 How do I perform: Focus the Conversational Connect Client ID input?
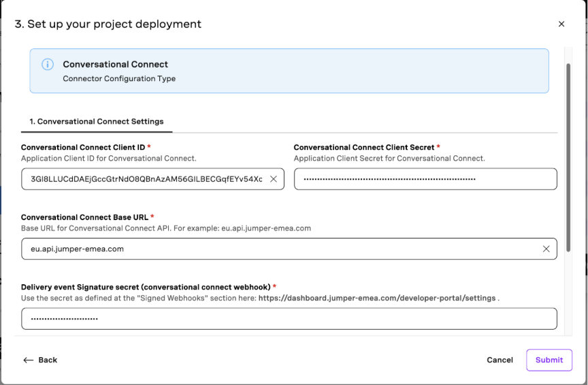point(152,179)
